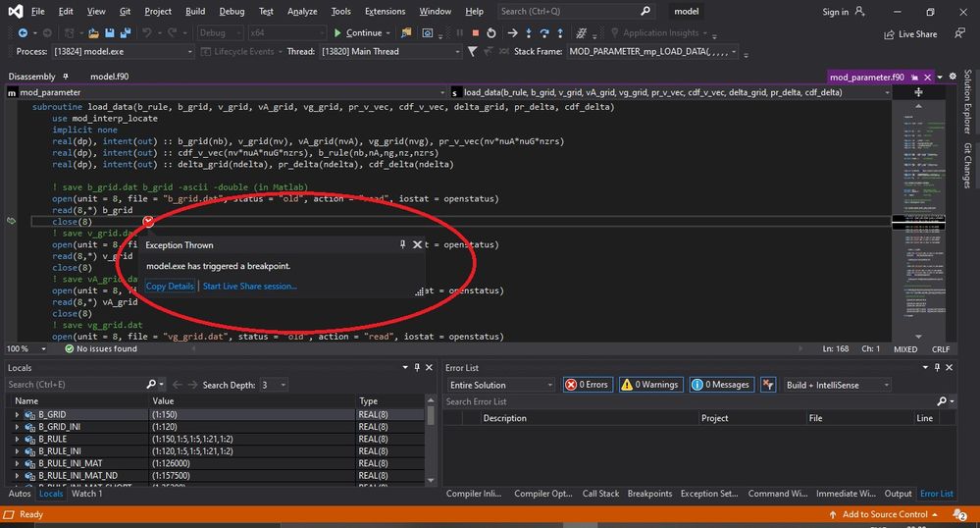Toggle the 0 Warnings filter

650,385
